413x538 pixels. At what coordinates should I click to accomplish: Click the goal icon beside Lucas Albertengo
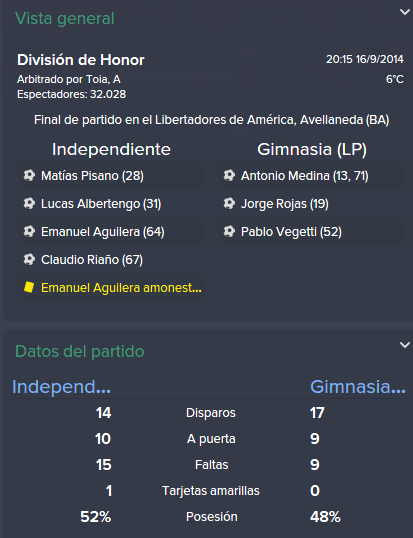point(29,203)
